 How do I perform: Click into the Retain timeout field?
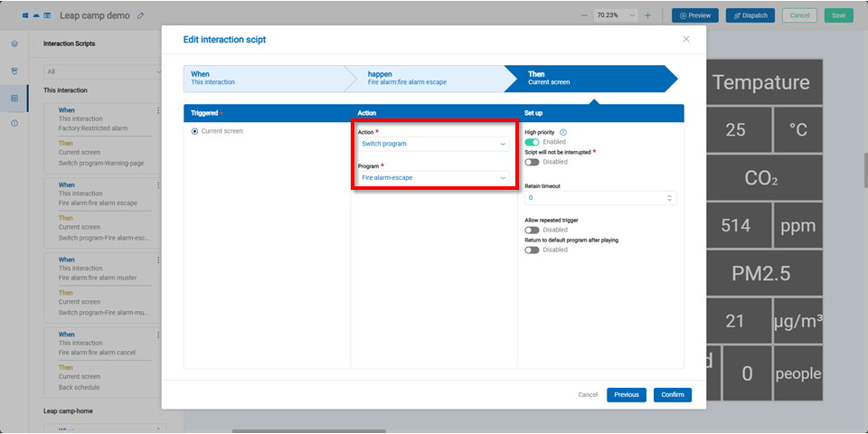[x=595, y=197]
